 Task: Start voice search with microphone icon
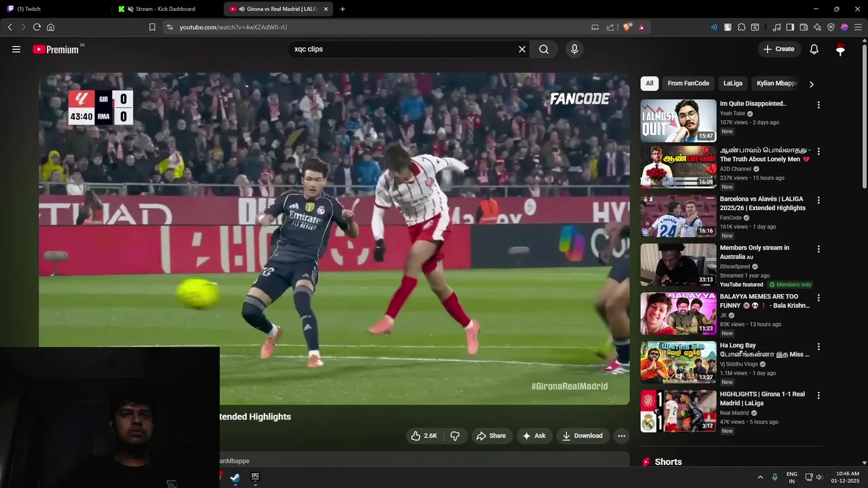click(574, 49)
